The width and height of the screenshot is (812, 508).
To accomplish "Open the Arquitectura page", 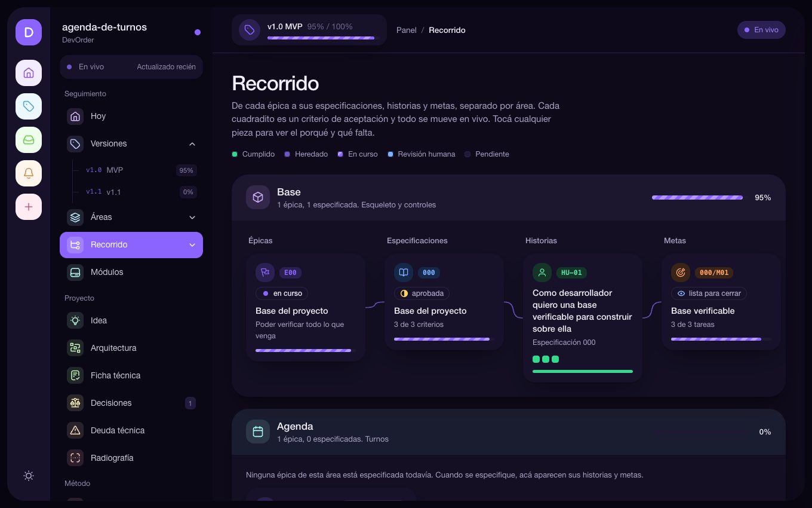I will click(131, 348).
